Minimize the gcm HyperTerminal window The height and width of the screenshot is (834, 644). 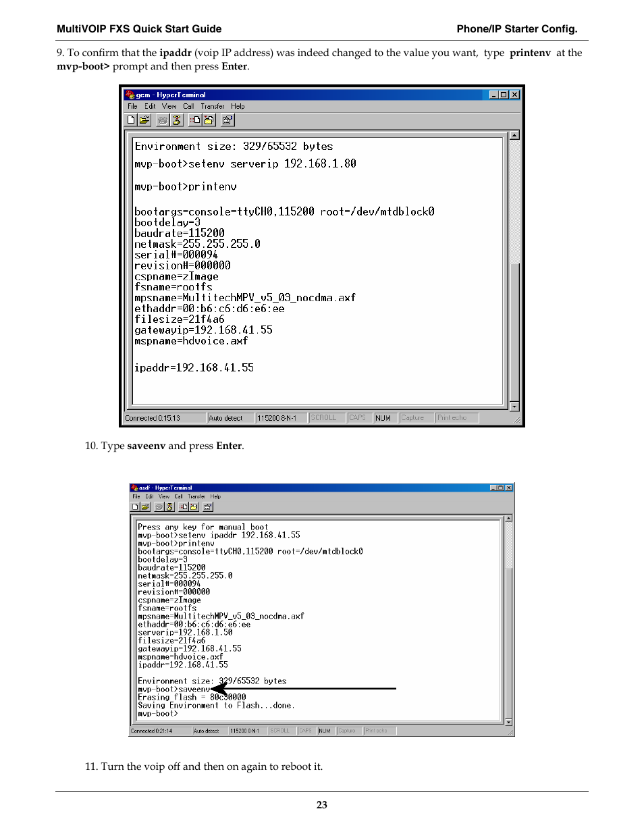494,95
